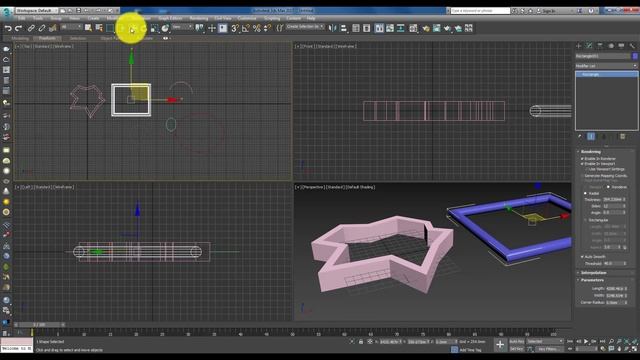
Task: Click the Align tool icon
Action: tap(344, 28)
